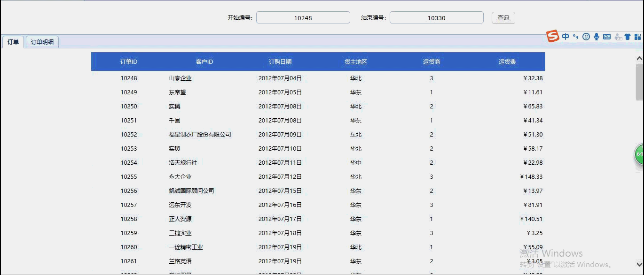Select order ID 10249 cell

pyautogui.click(x=129, y=92)
